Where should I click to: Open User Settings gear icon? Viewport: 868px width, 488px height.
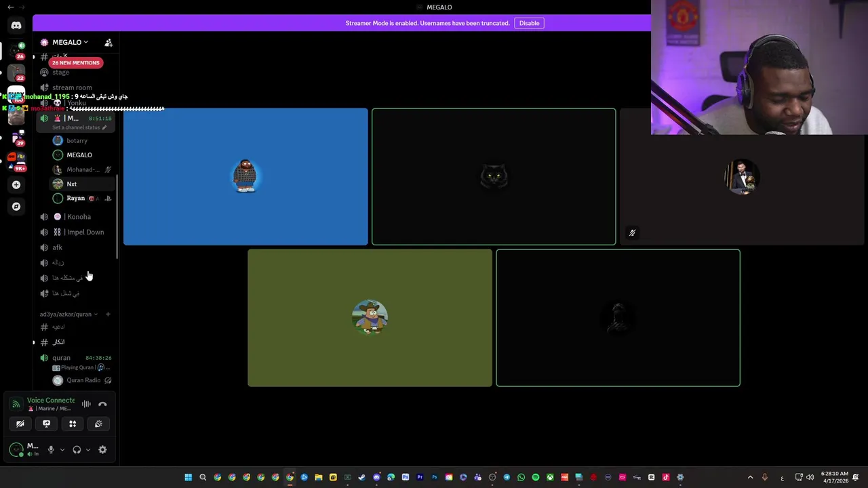(x=102, y=449)
